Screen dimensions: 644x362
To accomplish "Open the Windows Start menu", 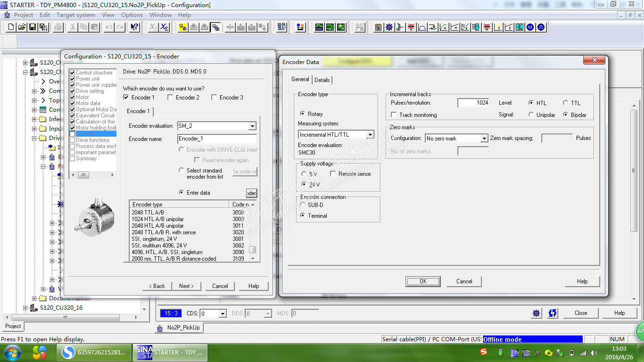I will coord(12,352).
